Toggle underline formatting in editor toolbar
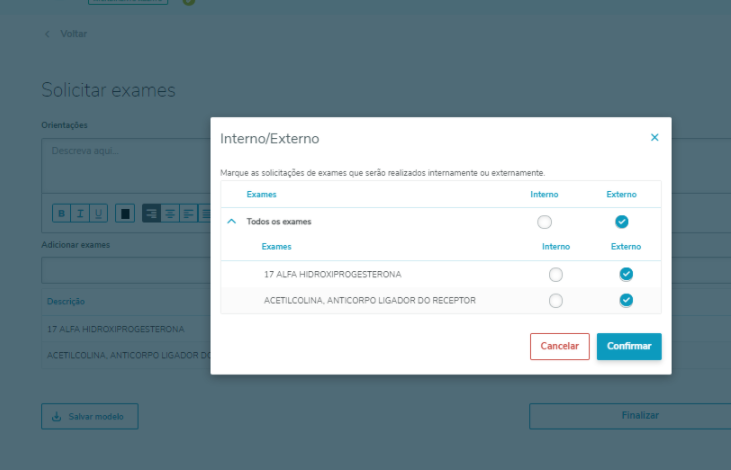The width and height of the screenshot is (731, 470). pos(98,214)
